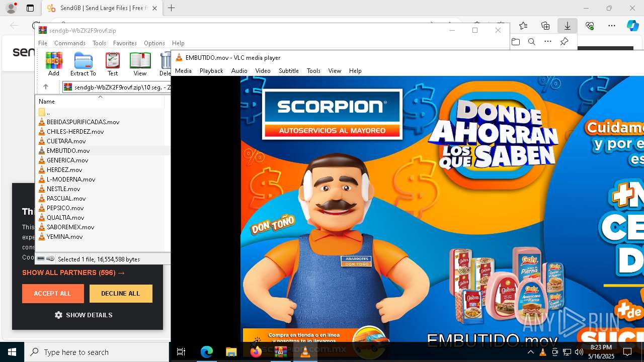Image resolution: width=644 pixels, height=362 pixels.
Task: Open VLC Tools menu
Action: [313, 71]
